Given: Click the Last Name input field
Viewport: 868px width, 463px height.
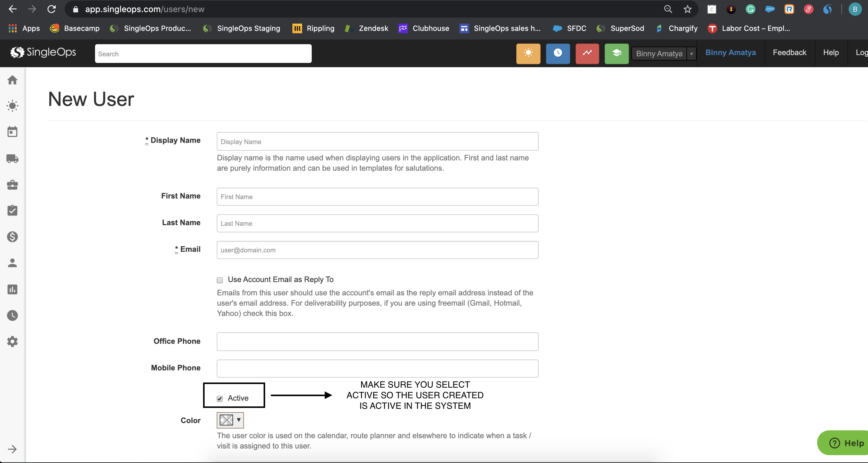Looking at the screenshot, I should tap(377, 223).
